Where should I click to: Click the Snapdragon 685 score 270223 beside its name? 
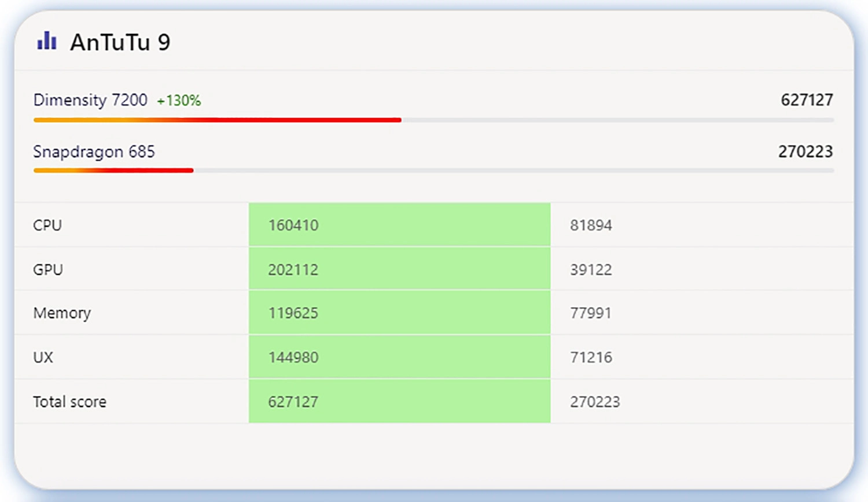tap(805, 152)
